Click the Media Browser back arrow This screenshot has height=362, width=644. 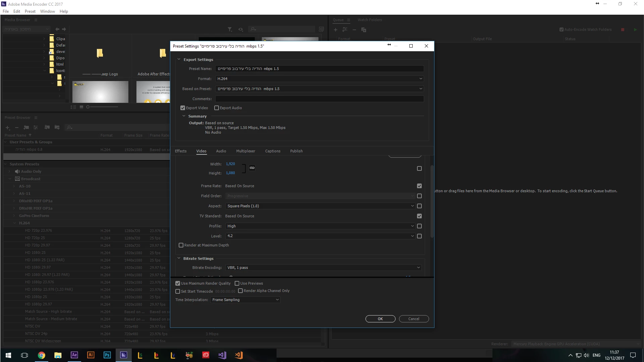(x=57, y=29)
